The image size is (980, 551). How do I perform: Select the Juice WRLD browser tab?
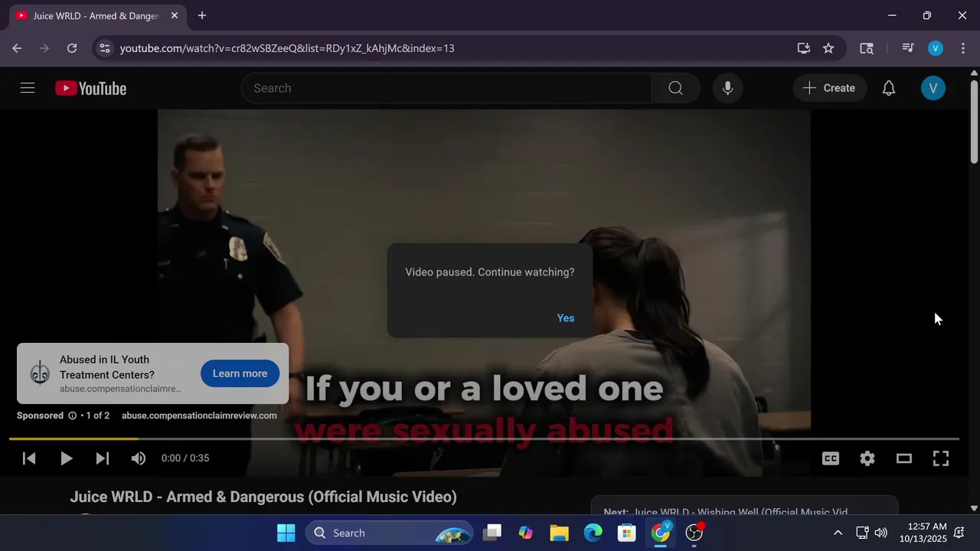click(96, 15)
